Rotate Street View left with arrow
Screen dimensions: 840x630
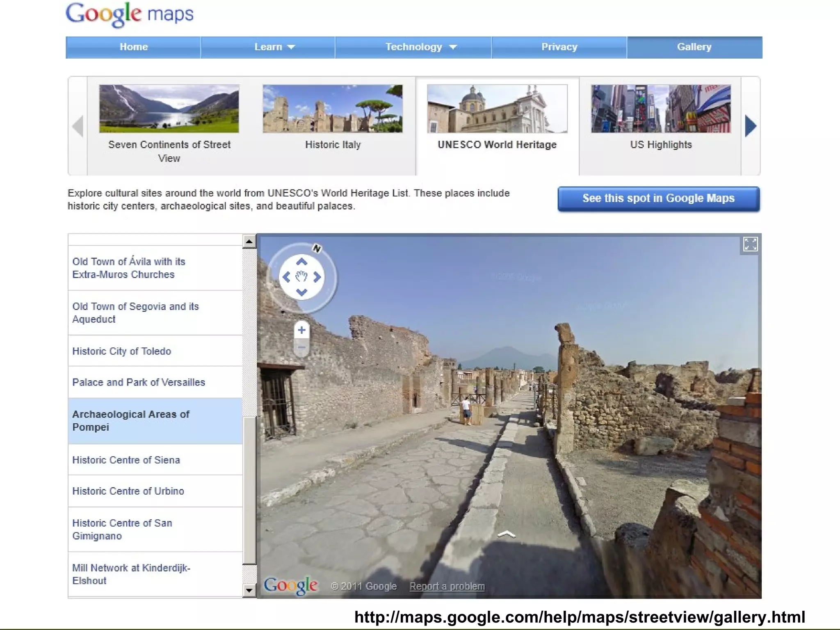[286, 277]
